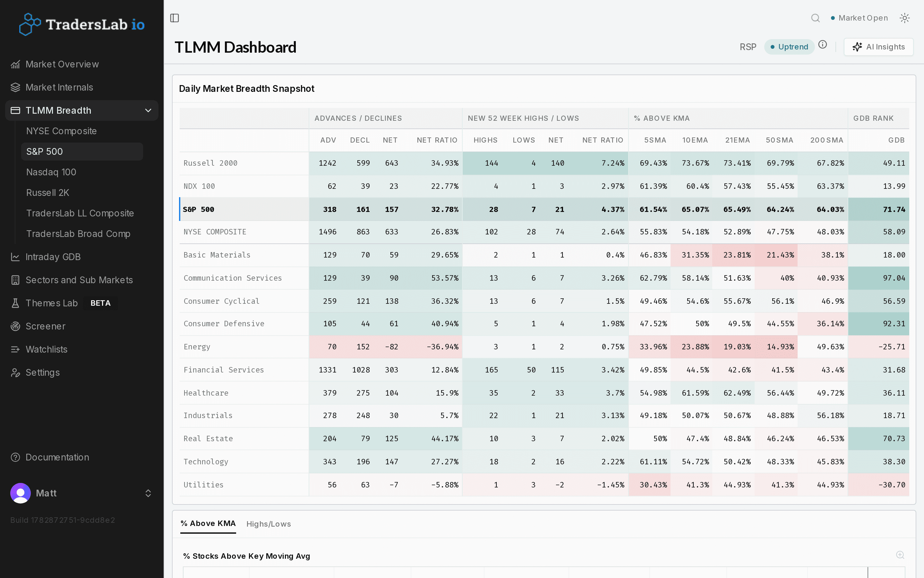This screenshot has height=578, width=924.
Task: Click the Watchlists list icon
Action: point(15,349)
